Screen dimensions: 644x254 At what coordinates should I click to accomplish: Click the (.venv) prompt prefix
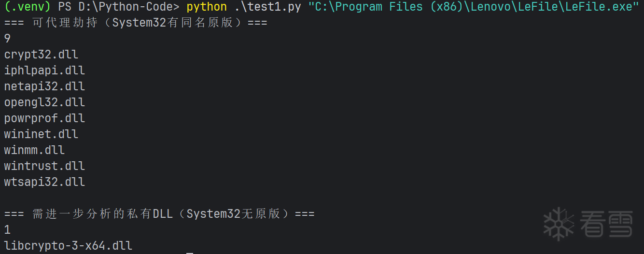pyautogui.click(x=28, y=7)
